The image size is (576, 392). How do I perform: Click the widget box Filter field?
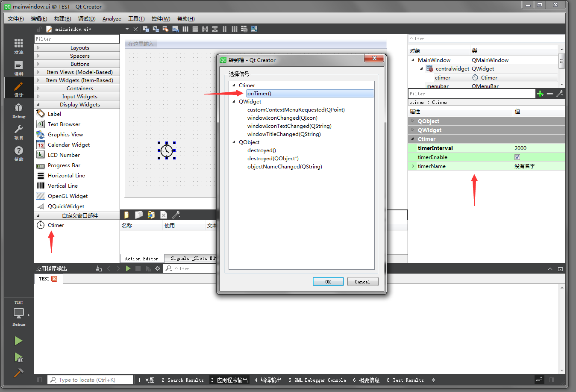click(77, 39)
